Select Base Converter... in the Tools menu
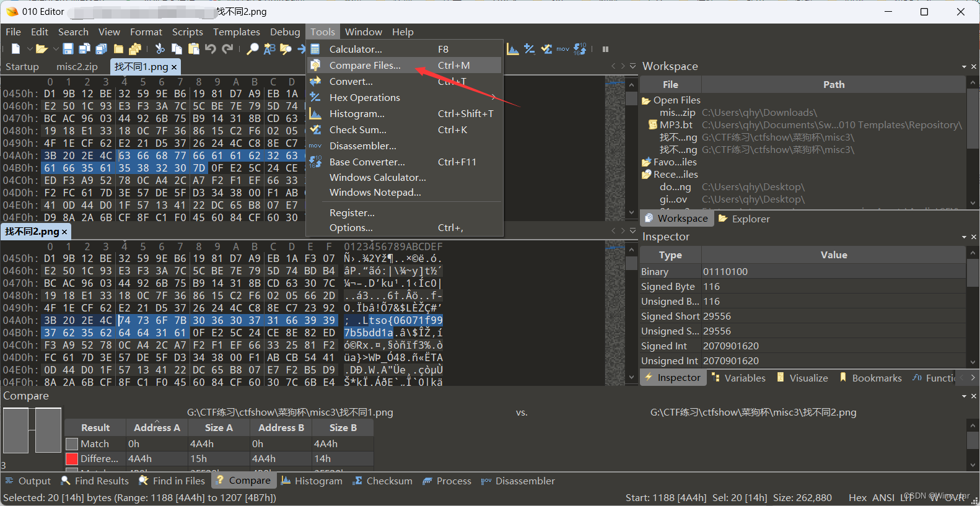 [405, 162]
